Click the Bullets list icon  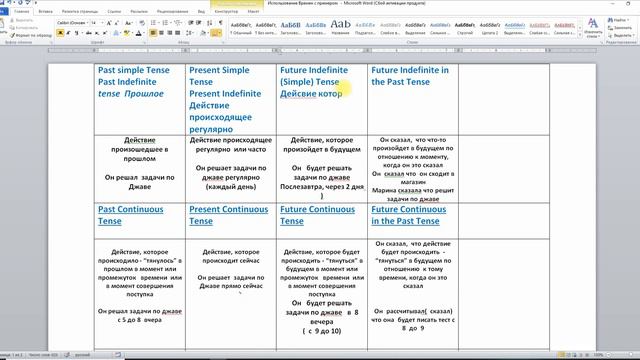click(153, 23)
